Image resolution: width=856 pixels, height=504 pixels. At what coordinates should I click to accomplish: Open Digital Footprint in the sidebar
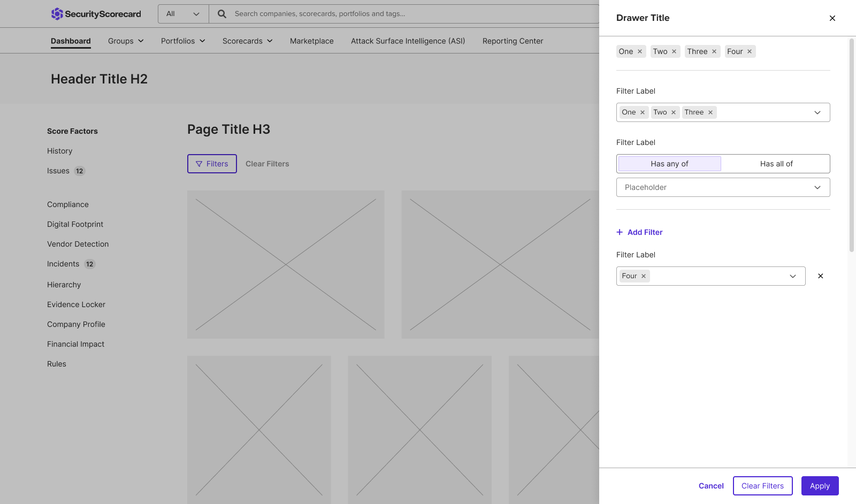[x=75, y=224]
